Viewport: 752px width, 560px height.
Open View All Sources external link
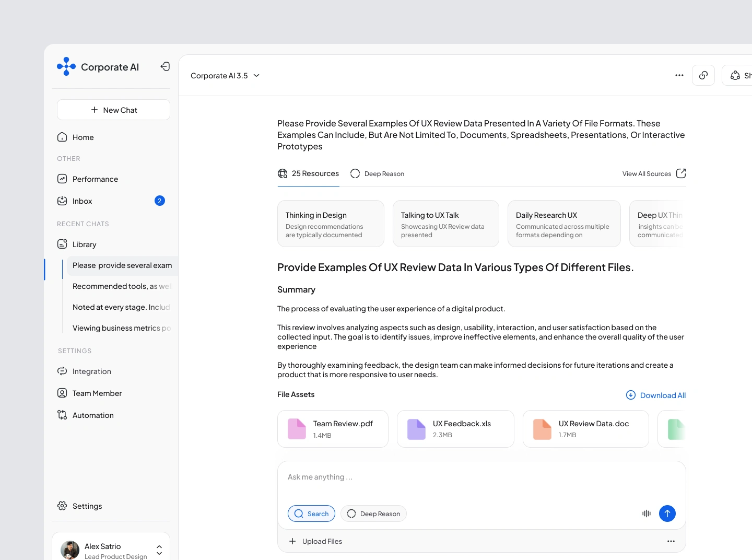coord(654,173)
